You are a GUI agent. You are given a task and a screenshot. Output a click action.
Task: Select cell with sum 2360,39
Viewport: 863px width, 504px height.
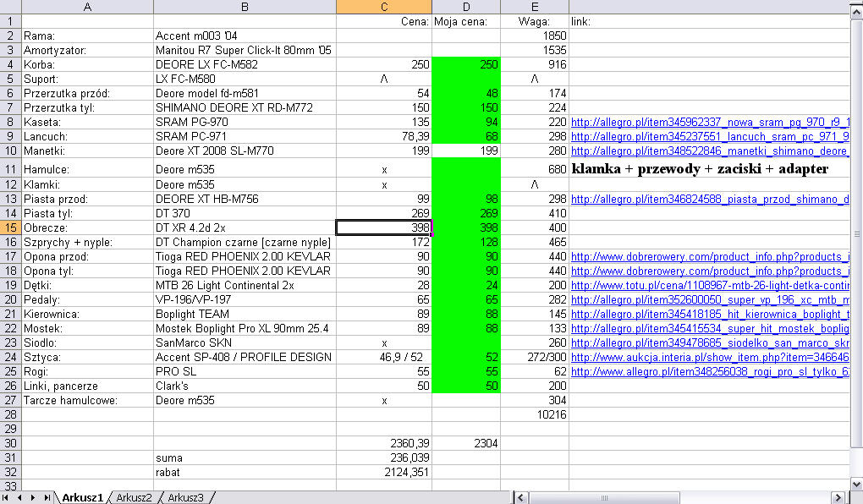[384, 443]
